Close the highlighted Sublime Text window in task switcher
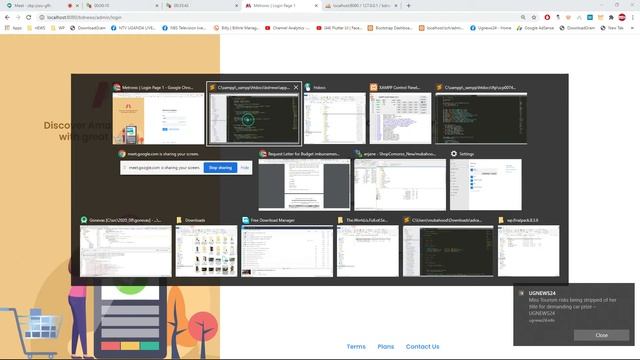640x360 pixels. click(296, 87)
